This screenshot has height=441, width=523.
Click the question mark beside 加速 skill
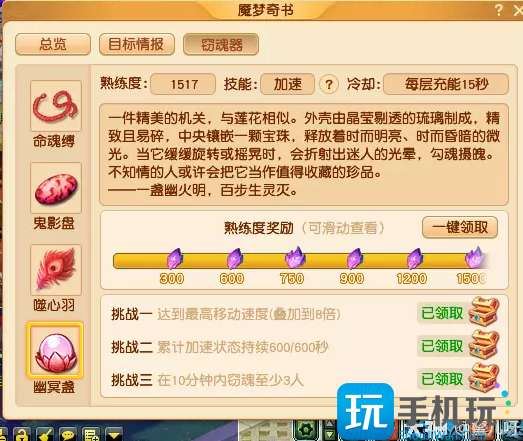tap(329, 84)
